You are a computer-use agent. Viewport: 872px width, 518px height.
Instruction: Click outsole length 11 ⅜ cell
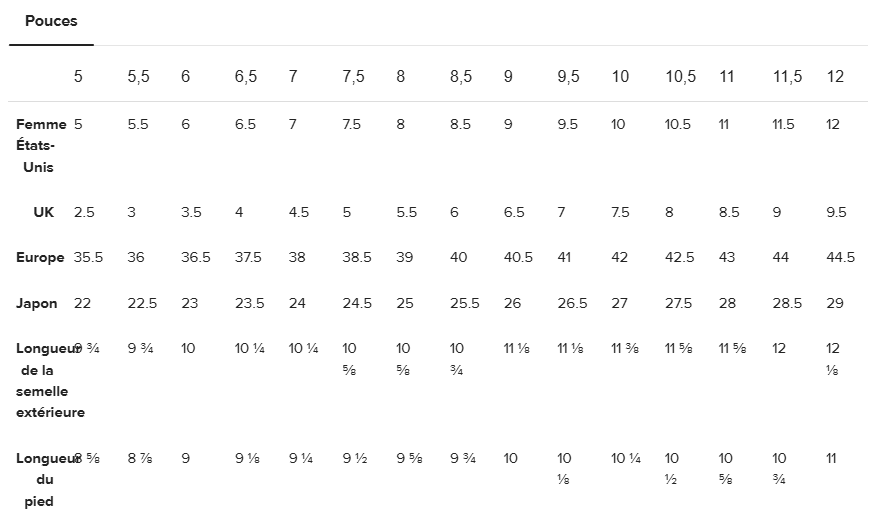tap(625, 348)
